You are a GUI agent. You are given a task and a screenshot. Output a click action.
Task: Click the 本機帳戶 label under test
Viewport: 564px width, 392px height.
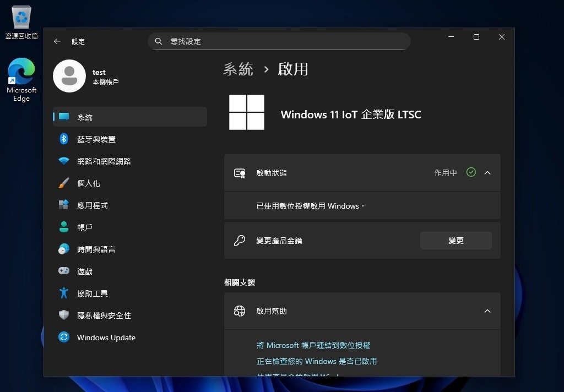pos(106,82)
